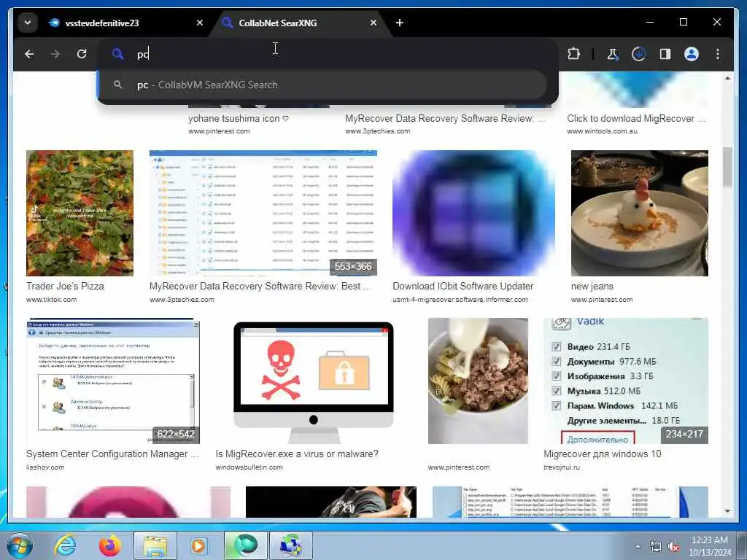The width and height of the screenshot is (747, 560).
Task: Click the search magnifier icon in address bar
Action: [117, 54]
